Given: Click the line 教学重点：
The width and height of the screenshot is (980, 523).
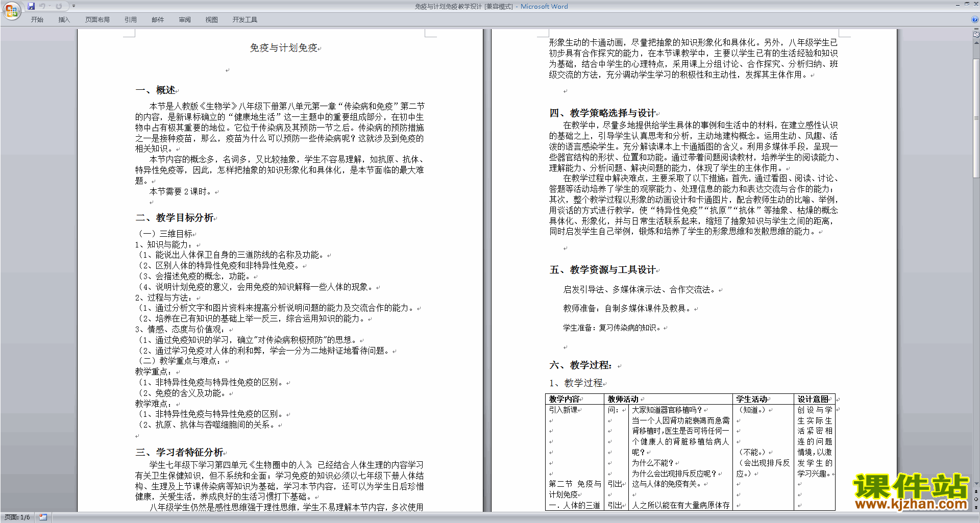Looking at the screenshot, I should (153, 372).
